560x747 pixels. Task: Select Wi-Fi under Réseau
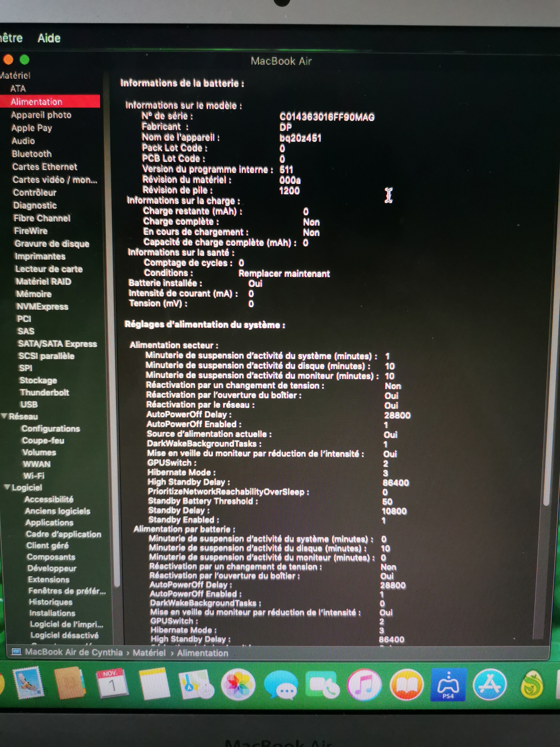pyautogui.click(x=34, y=476)
